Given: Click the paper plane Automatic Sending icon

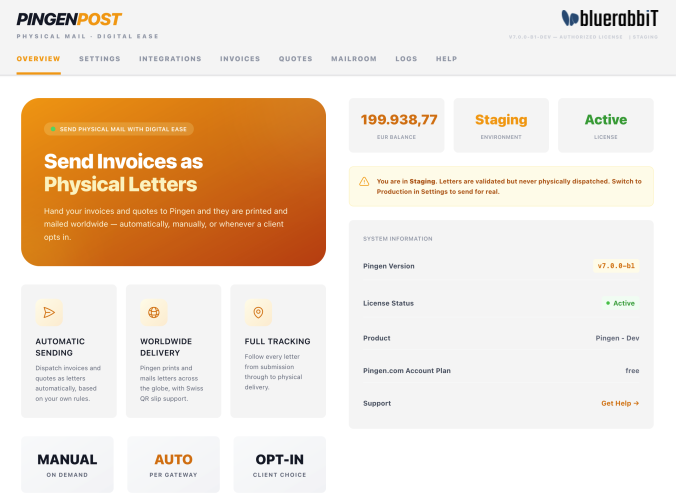Looking at the screenshot, I should (49, 312).
